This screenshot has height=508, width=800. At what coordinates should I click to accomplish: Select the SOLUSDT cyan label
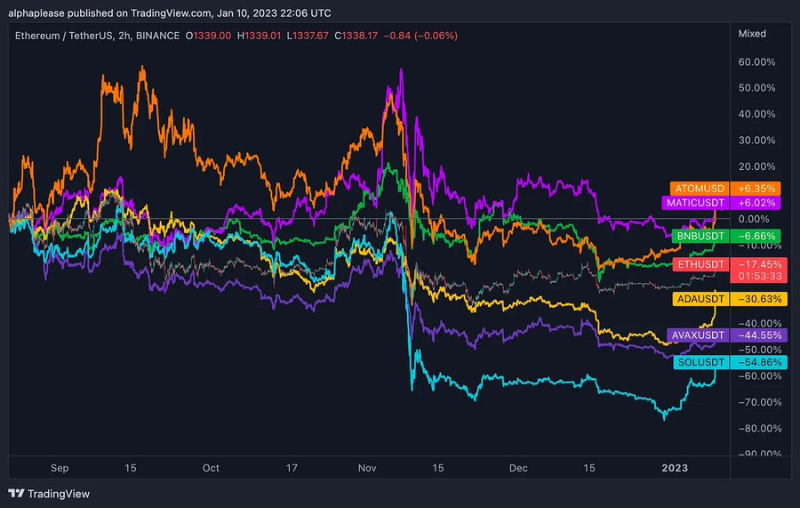click(x=701, y=362)
